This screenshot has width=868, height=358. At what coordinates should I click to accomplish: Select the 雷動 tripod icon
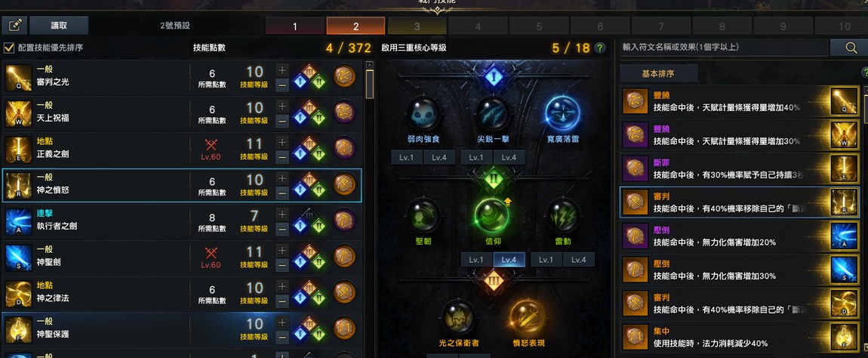(x=563, y=215)
